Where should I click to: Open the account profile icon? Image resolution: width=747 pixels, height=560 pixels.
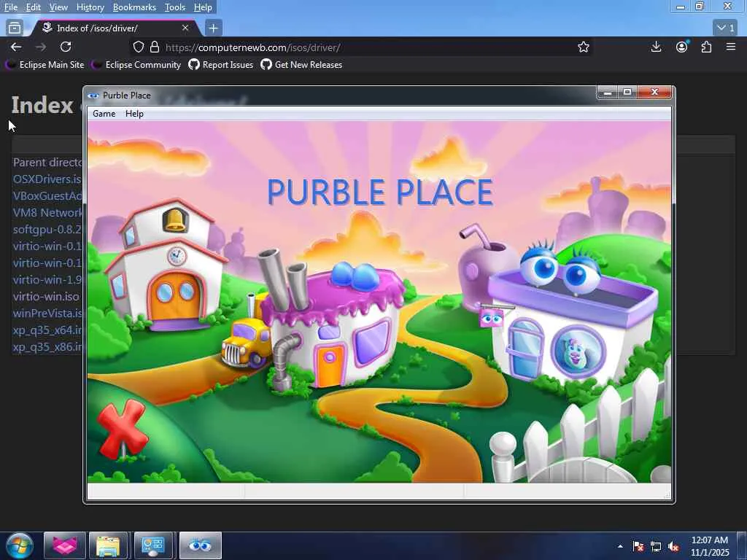tap(682, 47)
